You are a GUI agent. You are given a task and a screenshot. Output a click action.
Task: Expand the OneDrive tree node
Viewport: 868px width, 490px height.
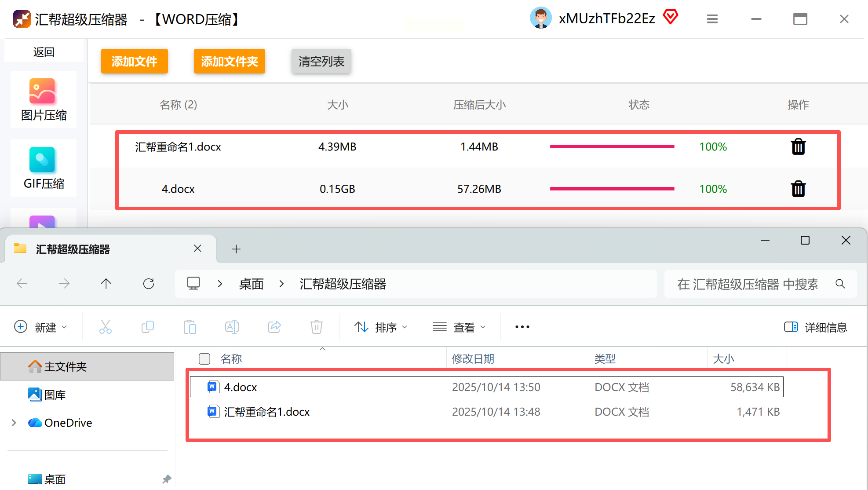coord(14,423)
